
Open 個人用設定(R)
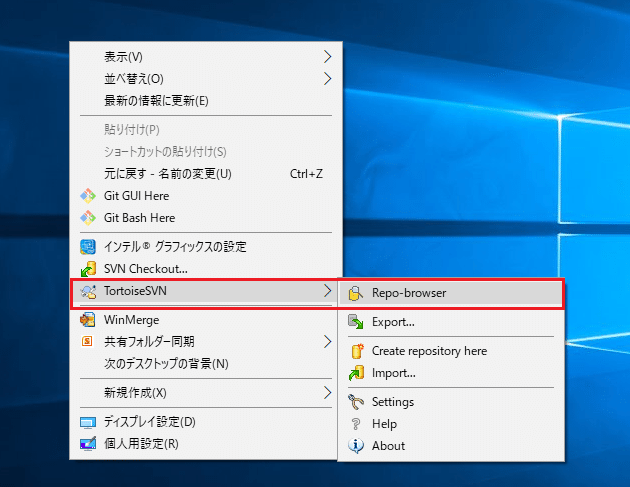click(x=206, y=444)
